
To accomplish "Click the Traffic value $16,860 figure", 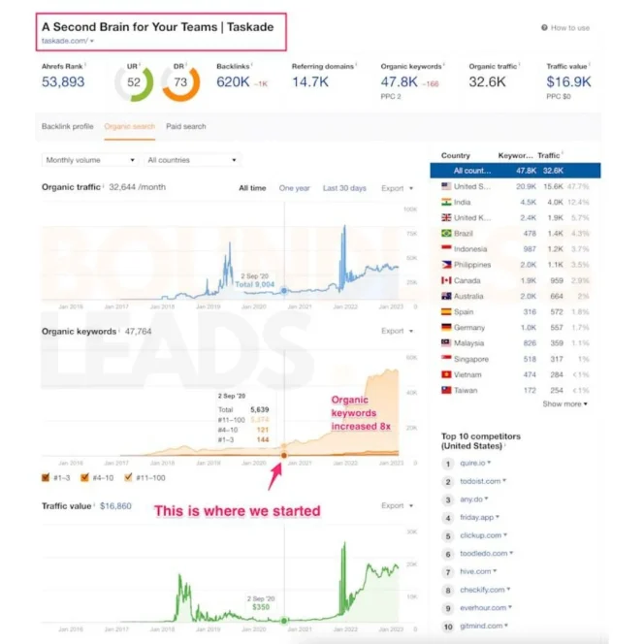I will pos(115,506).
